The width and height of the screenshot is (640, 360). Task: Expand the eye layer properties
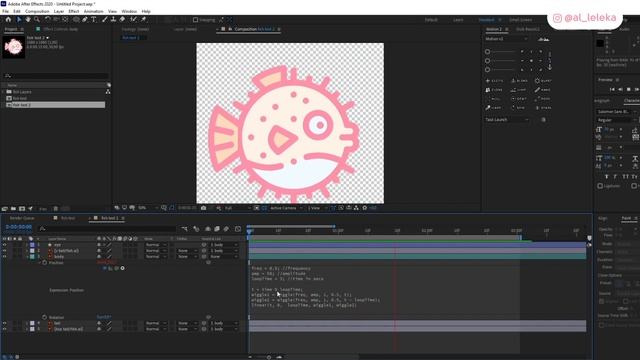(x=27, y=245)
